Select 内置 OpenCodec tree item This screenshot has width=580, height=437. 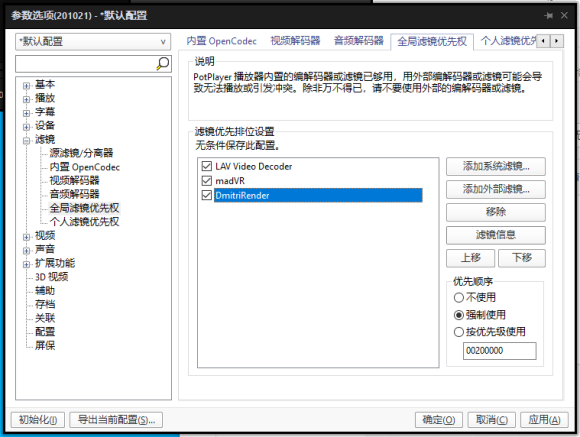pyautogui.click(x=85, y=167)
